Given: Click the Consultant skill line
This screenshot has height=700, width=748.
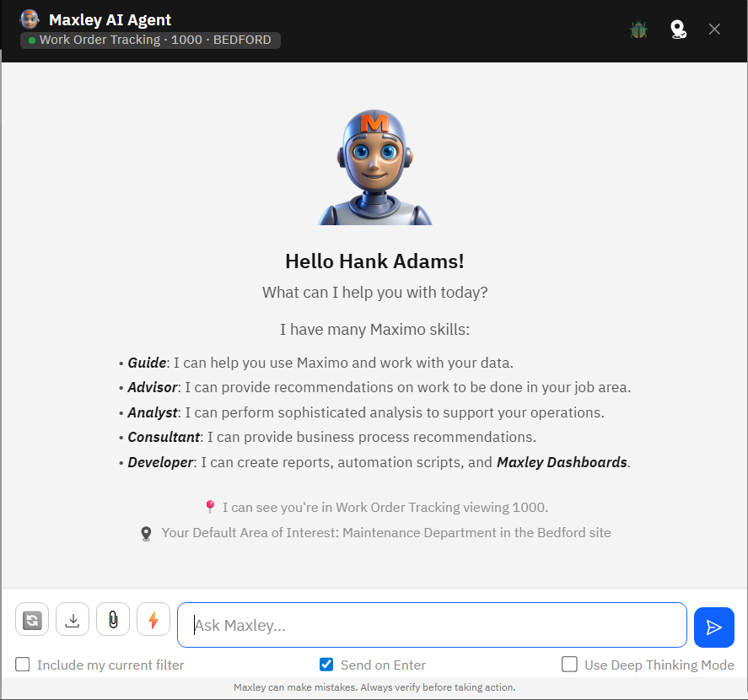Looking at the screenshot, I should pyautogui.click(x=327, y=437).
